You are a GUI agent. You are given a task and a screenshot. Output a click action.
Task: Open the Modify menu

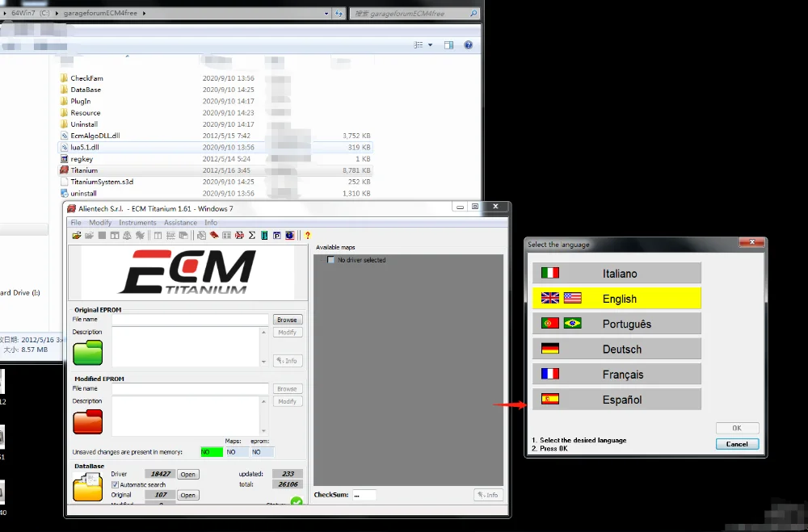click(100, 223)
